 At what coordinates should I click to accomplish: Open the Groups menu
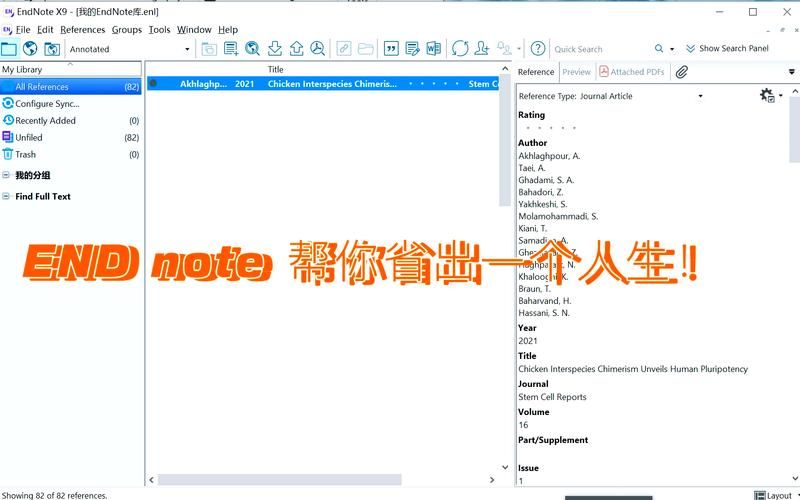[x=127, y=30]
